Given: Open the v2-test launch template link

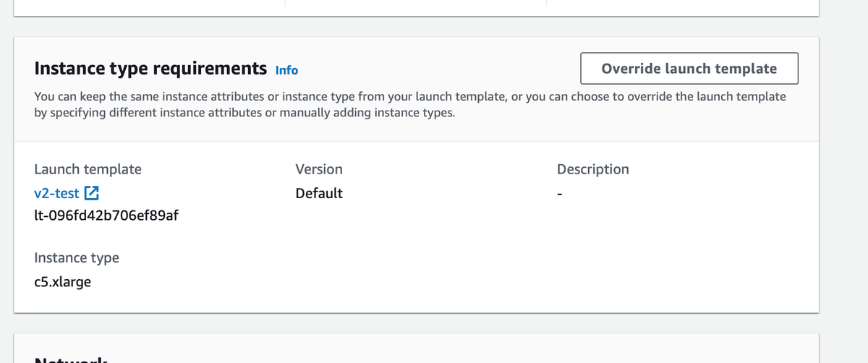Looking at the screenshot, I should [56, 193].
